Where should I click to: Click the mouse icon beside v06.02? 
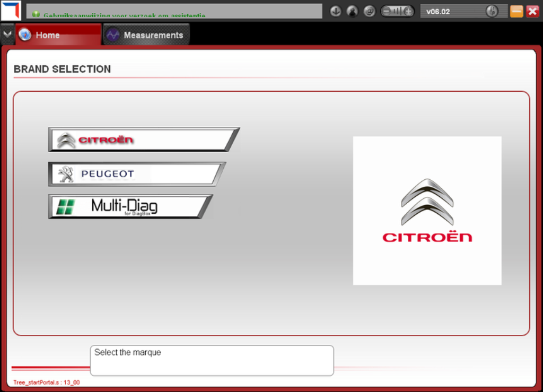(492, 12)
